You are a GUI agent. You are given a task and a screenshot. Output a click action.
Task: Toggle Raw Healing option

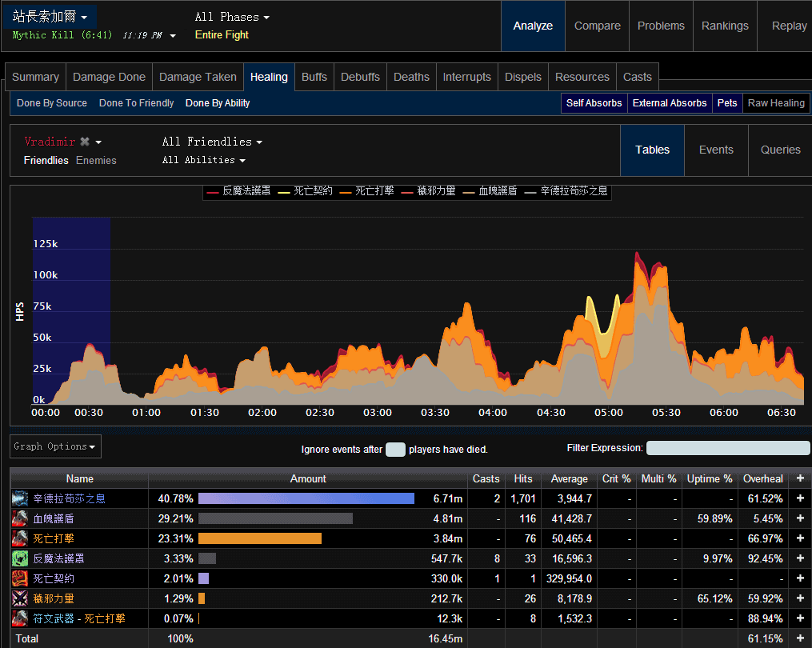pos(776,103)
